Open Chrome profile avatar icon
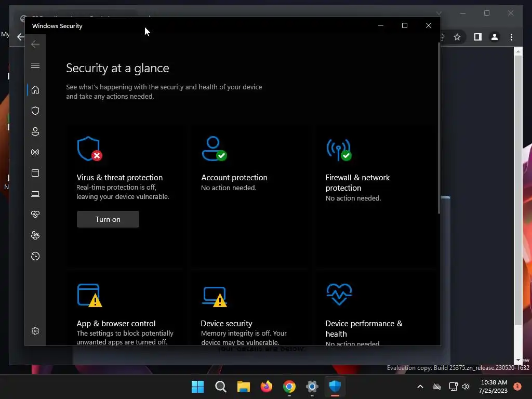Image resolution: width=532 pixels, height=399 pixels. (495, 37)
